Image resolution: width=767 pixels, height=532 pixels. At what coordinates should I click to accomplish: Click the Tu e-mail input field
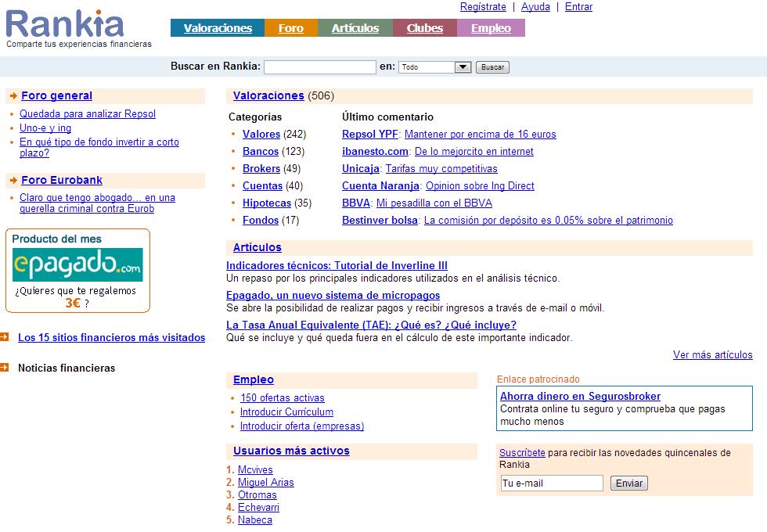point(552,483)
